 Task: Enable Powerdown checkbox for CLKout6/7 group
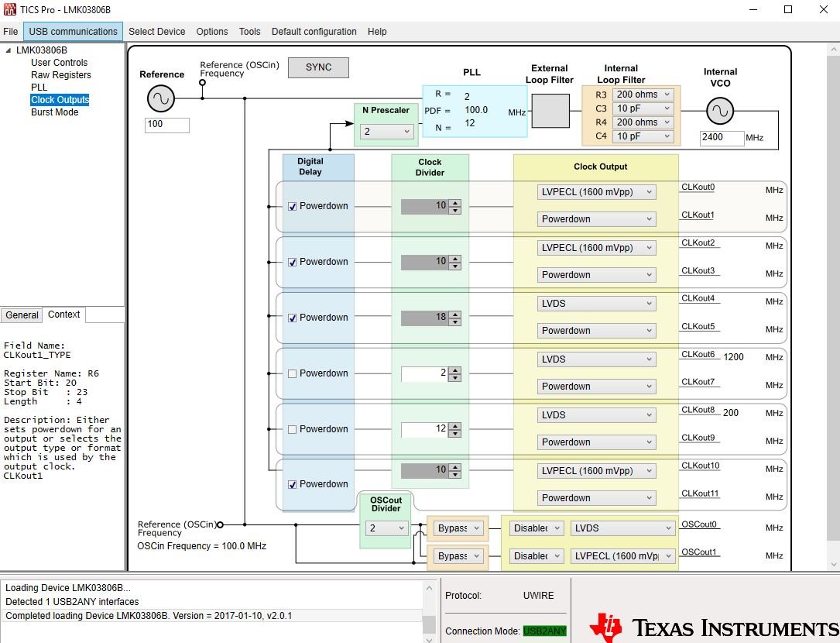pos(293,373)
